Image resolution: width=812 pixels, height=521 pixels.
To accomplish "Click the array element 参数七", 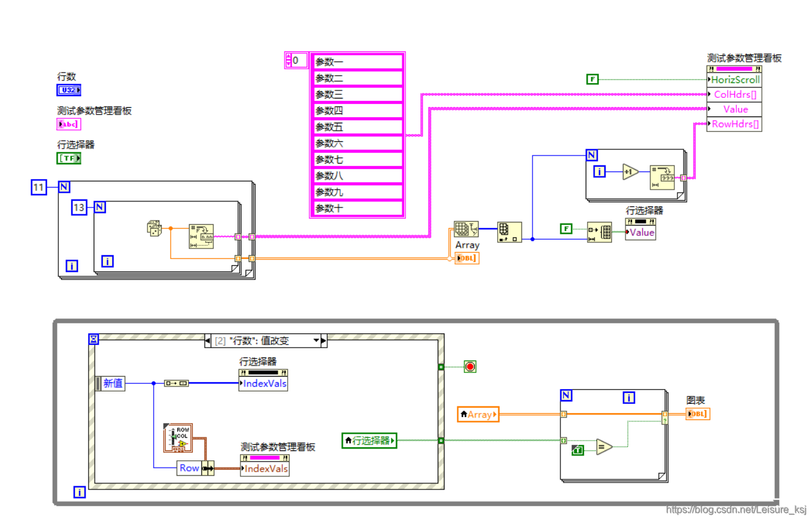I will point(358,159).
